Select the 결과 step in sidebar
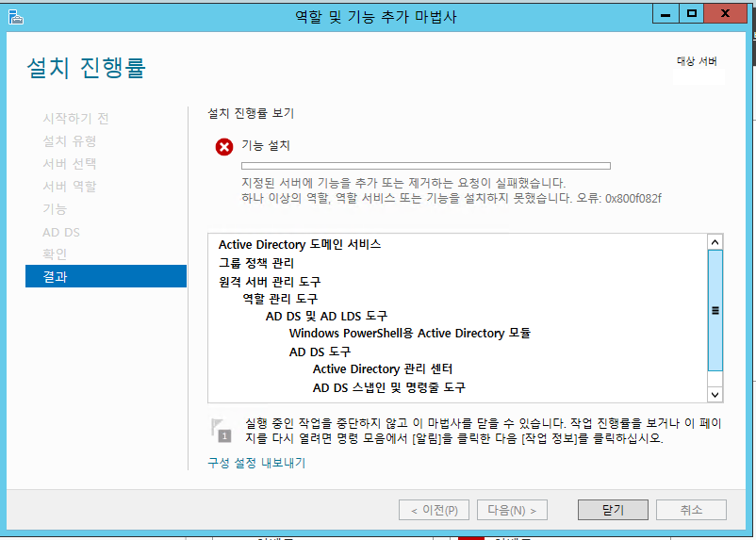 (106, 276)
